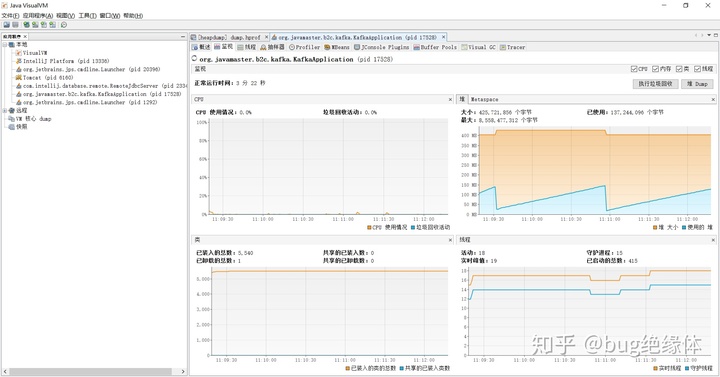720x377 pixels.
Task: Close the CPU chart panel
Action: coord(450,99)
